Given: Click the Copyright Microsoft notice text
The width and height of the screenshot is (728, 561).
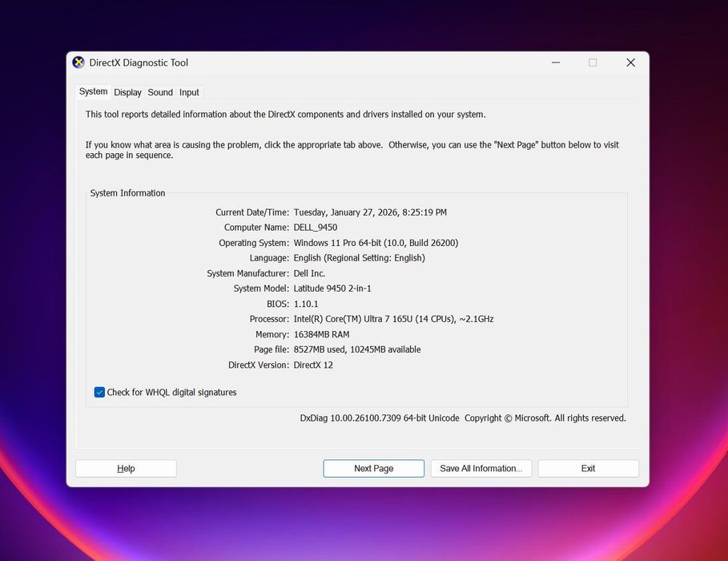Looking at the screenshot, I should click(545, 418).
